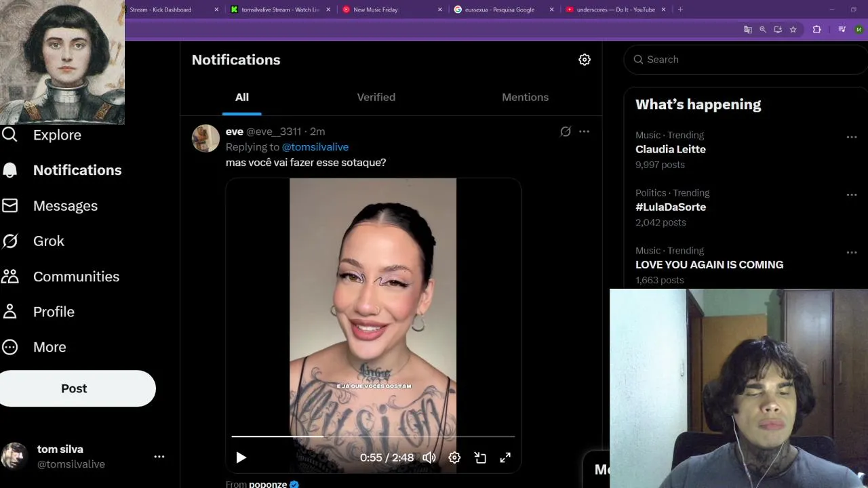Open video playback settings gear

click(454, 457)
